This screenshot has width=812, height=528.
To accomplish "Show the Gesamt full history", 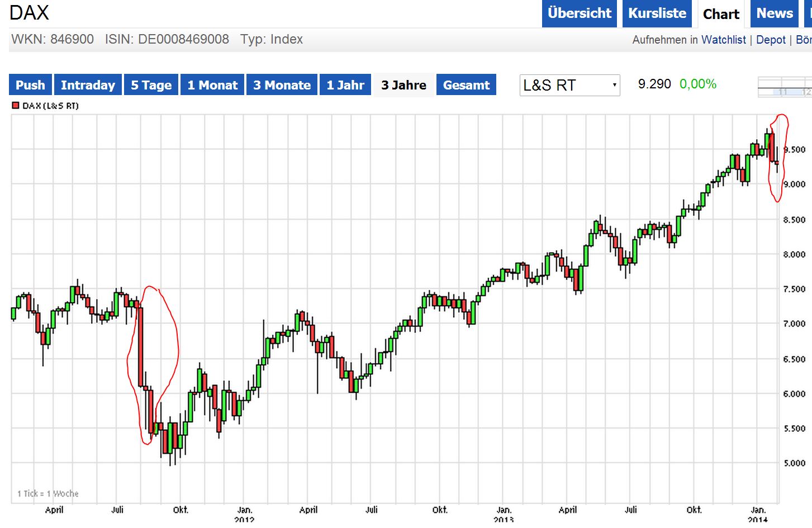I will (466, 84).
